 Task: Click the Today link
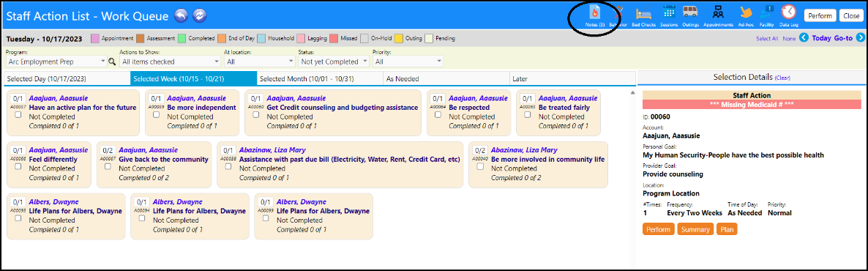coord(821,38)
